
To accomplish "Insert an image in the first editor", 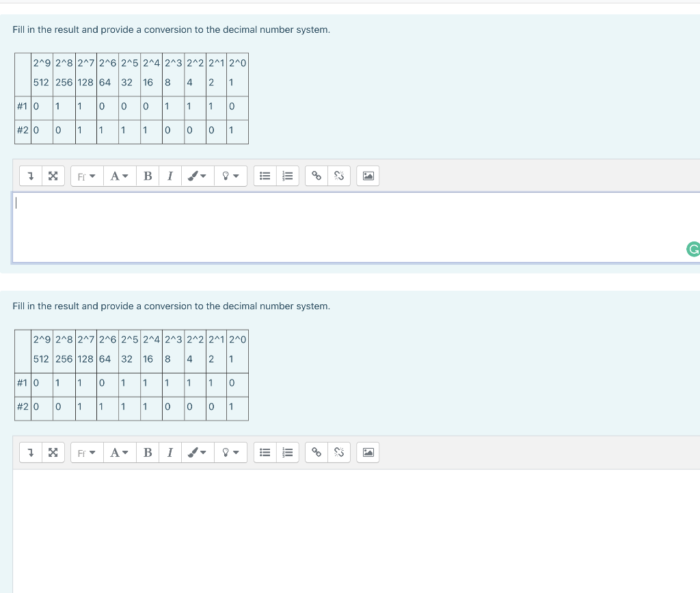I will coord(368,176).
